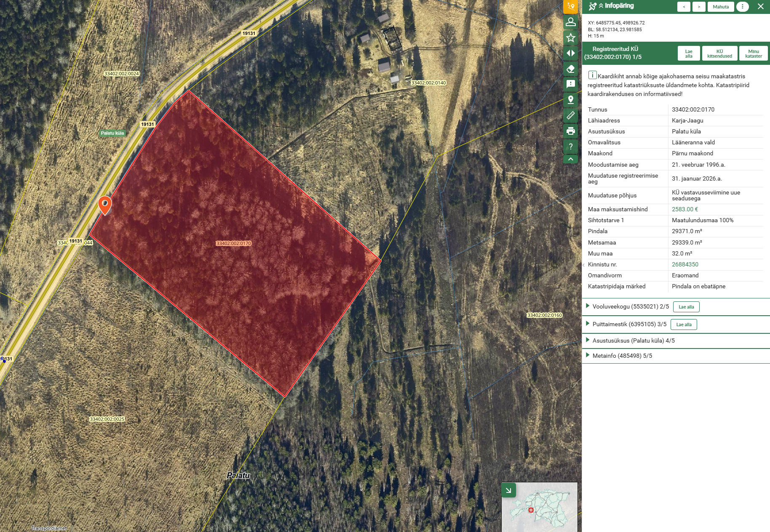The image size is (770, 532).
Task: Expand the Vooluveekogu (5535021) section
Action: point(588,306)
